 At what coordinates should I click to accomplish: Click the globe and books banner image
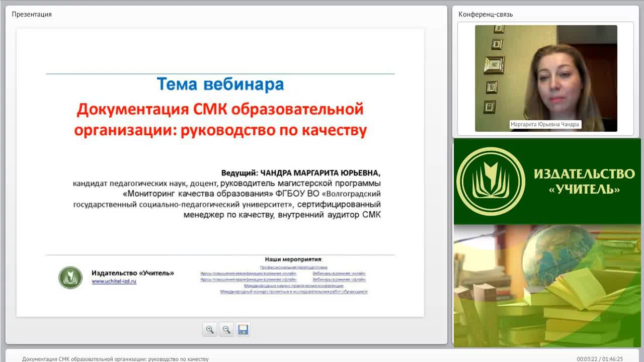pyautogui.click(x=547, y=286)
